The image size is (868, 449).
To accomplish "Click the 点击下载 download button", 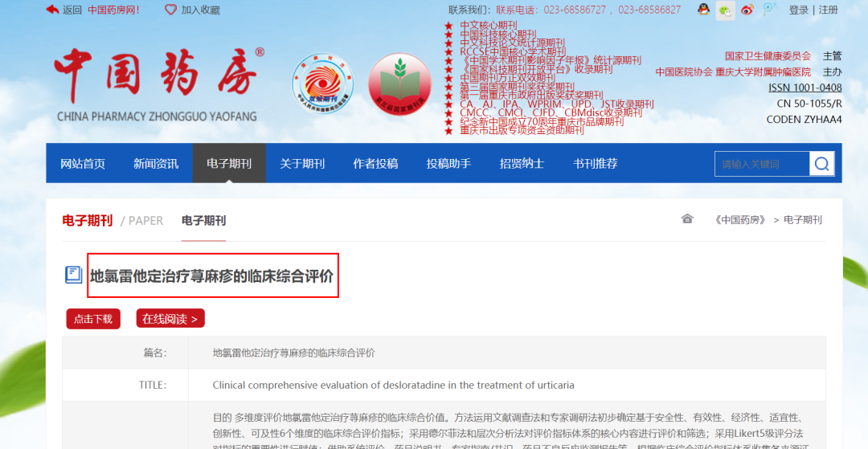I will (93, 319).
